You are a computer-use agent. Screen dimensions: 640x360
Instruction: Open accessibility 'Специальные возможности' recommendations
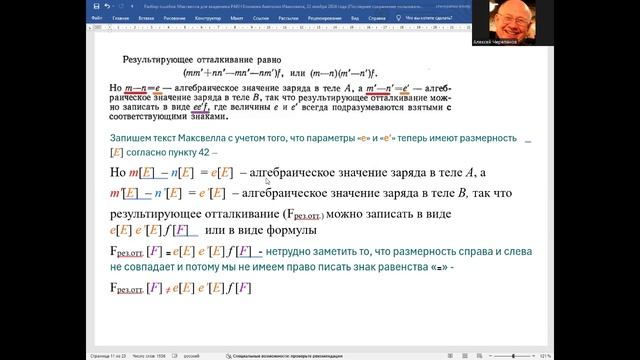click(284, 356)
